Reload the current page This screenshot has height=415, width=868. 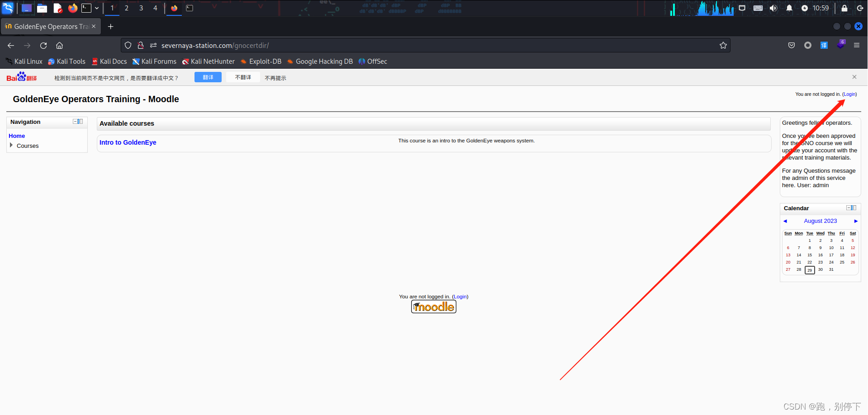[43, 45]
